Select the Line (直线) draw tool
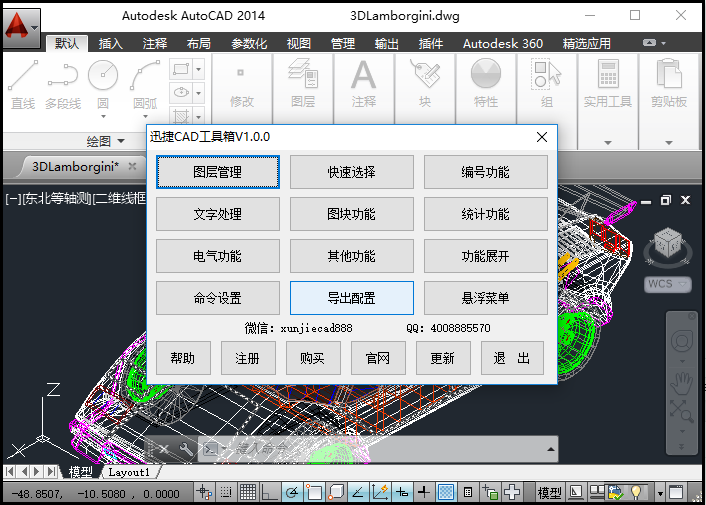This screenshot has width=706, height=505. pos(23,85)
